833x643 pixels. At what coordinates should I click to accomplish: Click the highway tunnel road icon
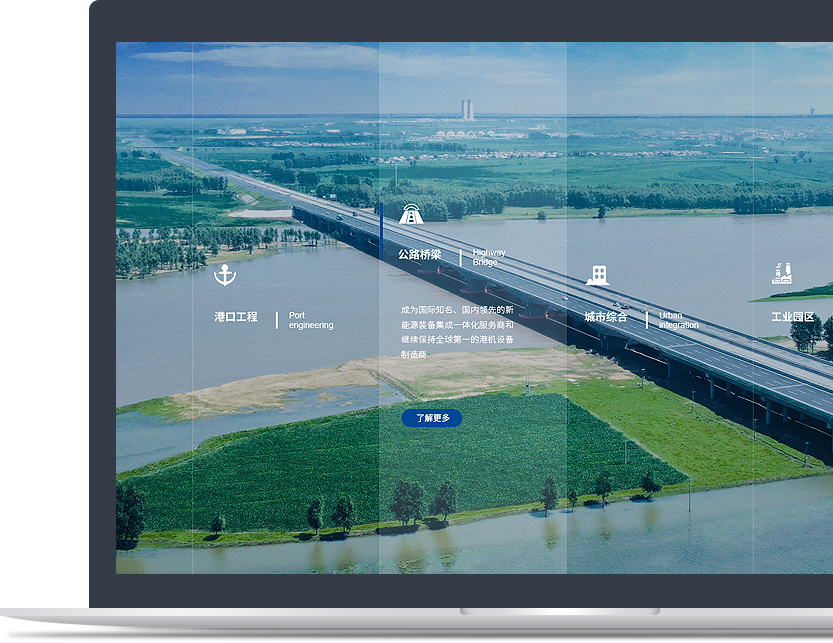[x=411, y=213]
